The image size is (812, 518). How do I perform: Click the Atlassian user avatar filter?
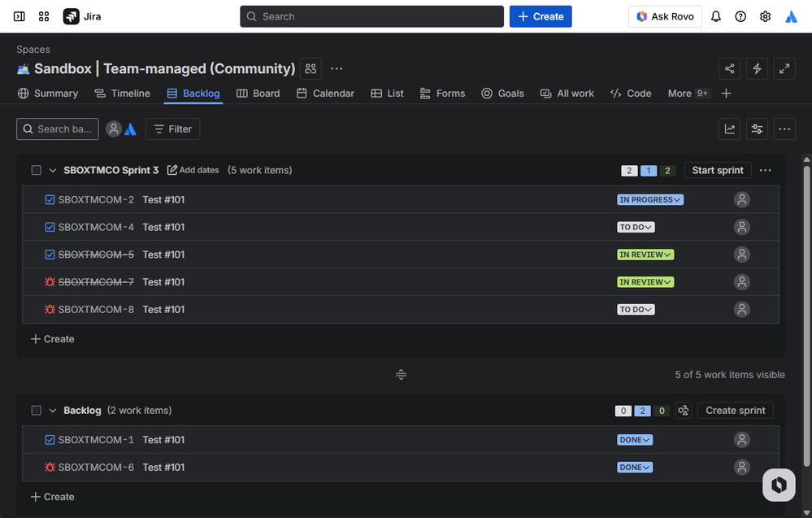pos(131,129)
